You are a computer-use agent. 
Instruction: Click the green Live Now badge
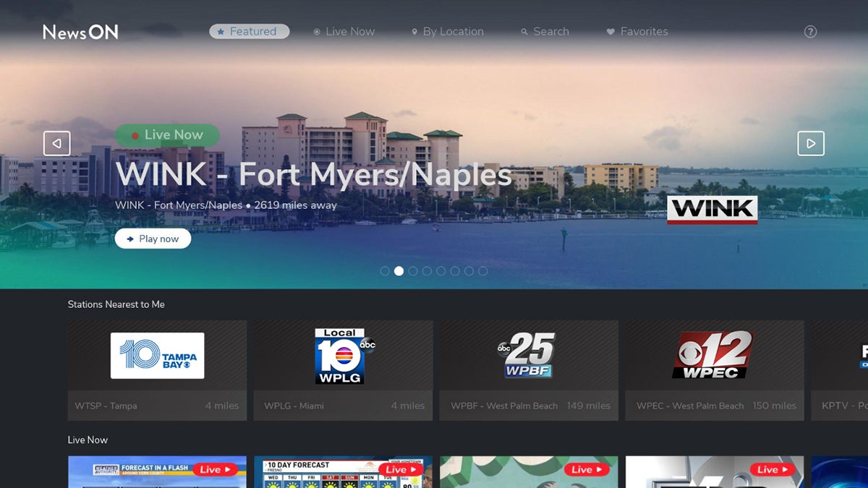click(x=167, y=135)
